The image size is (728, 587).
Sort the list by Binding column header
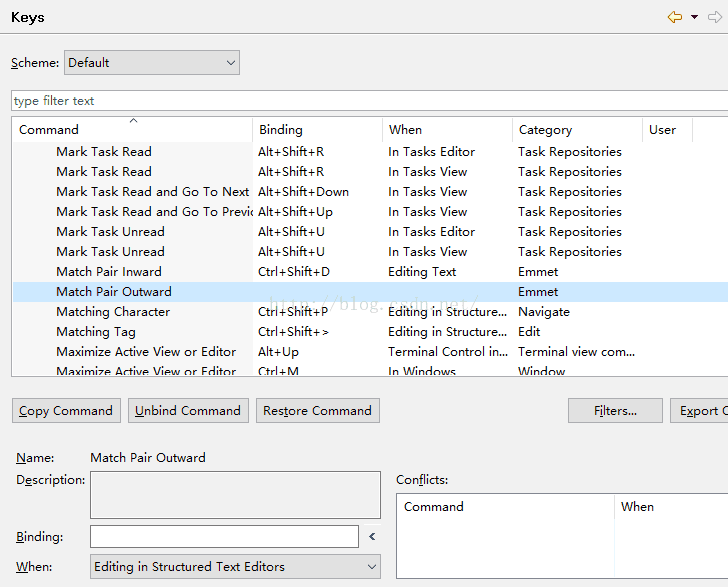[317, 130]
